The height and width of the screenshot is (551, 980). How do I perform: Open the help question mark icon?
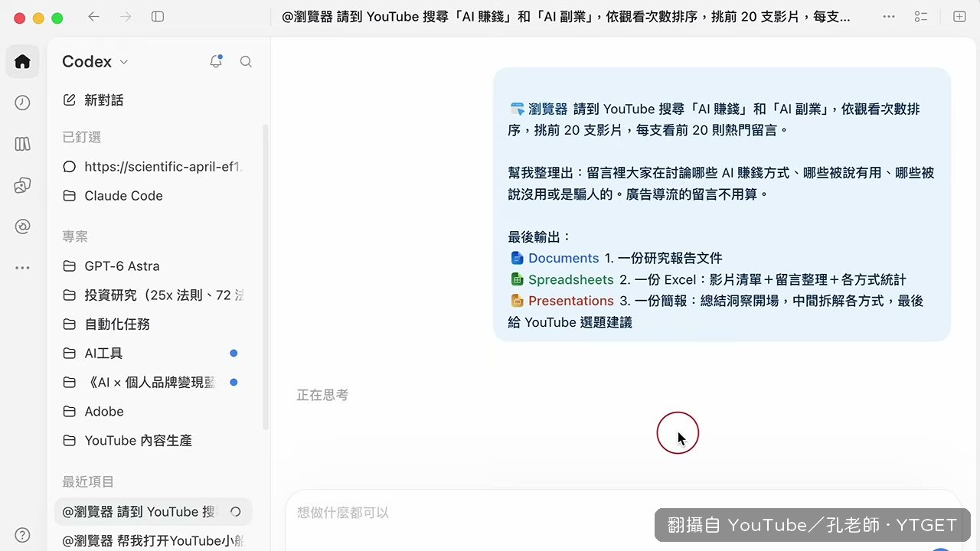coord(22,535)
